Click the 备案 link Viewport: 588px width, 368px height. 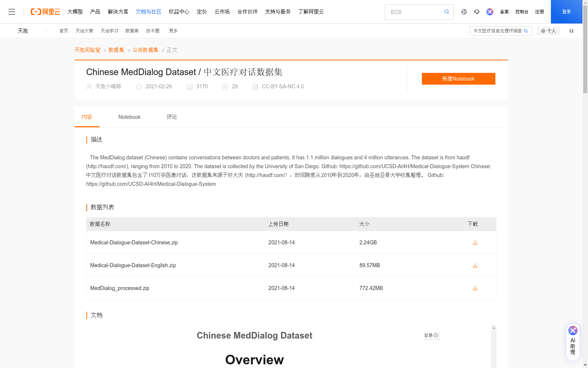point(504,12)
